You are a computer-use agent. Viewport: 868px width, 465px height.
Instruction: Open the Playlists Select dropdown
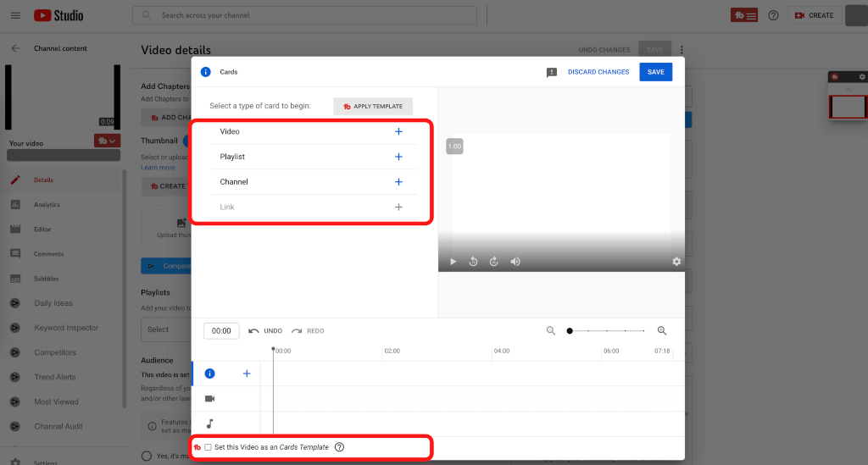(x=165, y=329)
